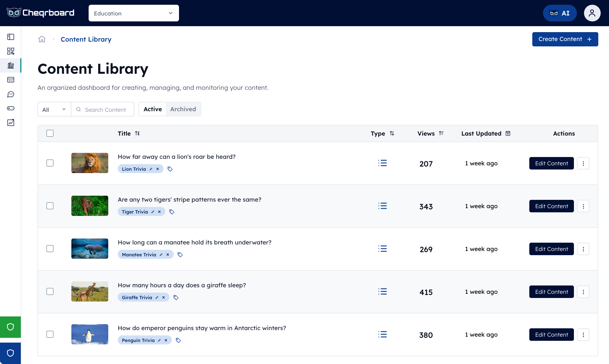This screenshot has height=364, width=609.
Task: Add a tag to the giraffe sleep row
Action: click(x=176, y=297)
